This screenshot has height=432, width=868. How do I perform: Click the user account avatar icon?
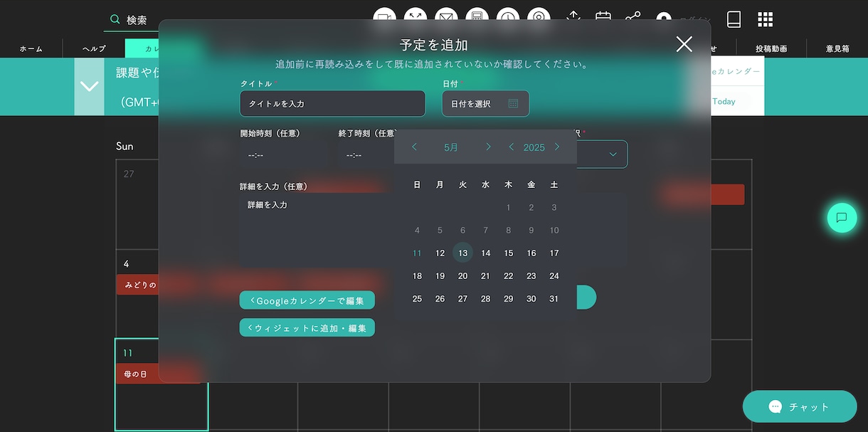[x=664, y=19]
